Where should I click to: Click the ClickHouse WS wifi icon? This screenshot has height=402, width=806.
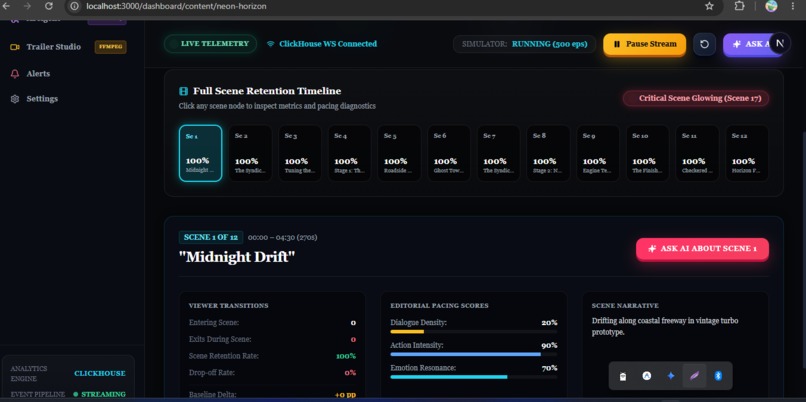point(270,44)
